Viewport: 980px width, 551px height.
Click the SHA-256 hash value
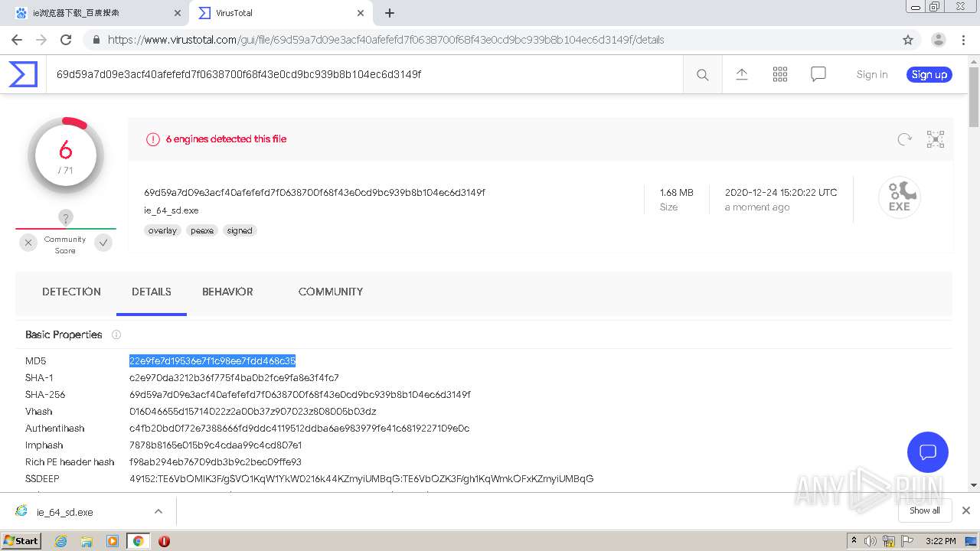(300, 394)
